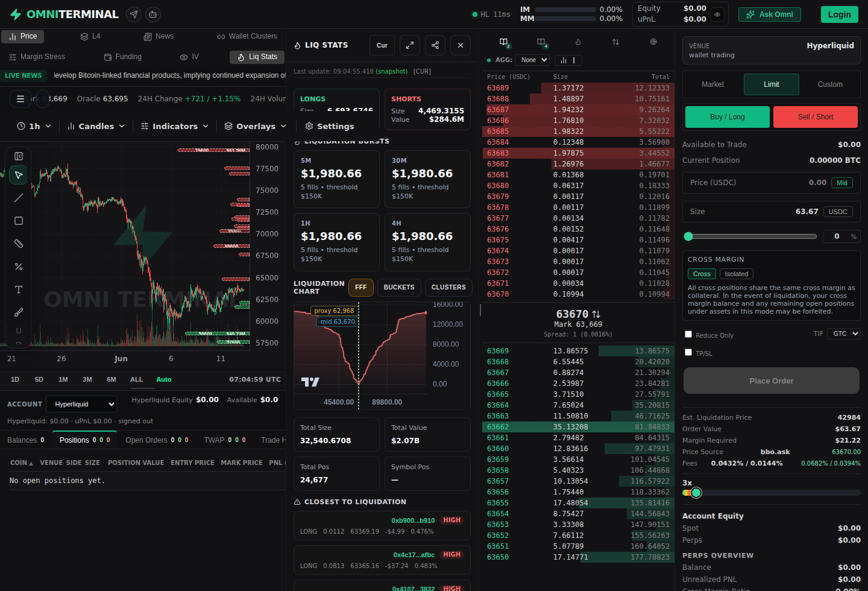Screen dimensions: 868x591
Task: Enable the TP/SL checkbox
Action: pyautogui.click(x=688, y=352)
